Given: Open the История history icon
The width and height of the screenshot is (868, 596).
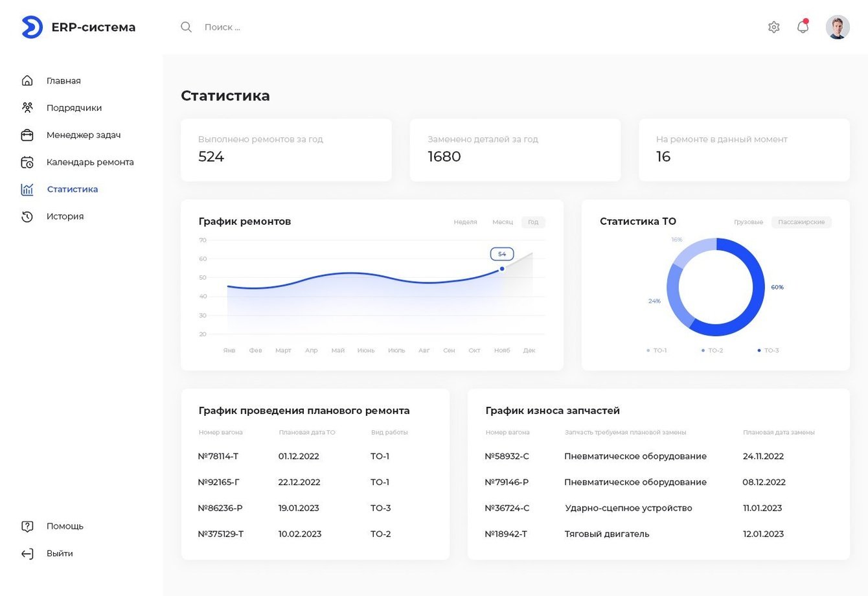Looking at the screenshot, I should (27, 216).
